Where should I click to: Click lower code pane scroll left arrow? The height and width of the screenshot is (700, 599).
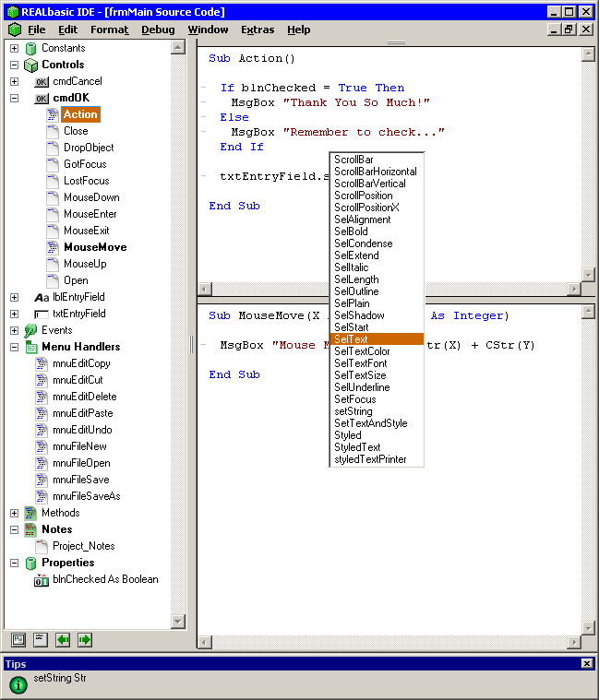205,643
